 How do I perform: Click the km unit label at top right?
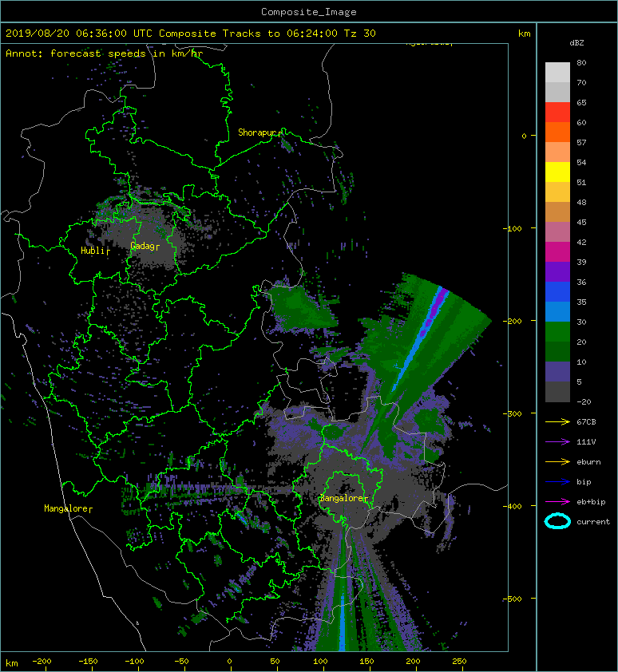[524, 34]
